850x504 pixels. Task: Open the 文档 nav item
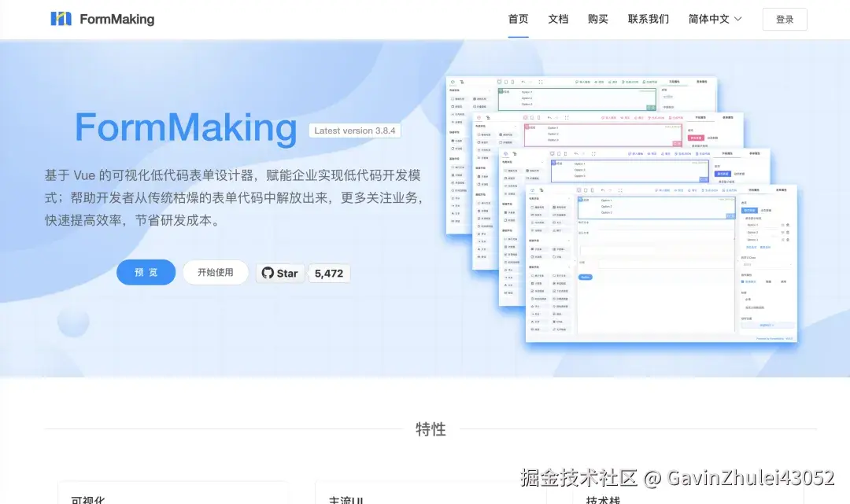point(558,19)
